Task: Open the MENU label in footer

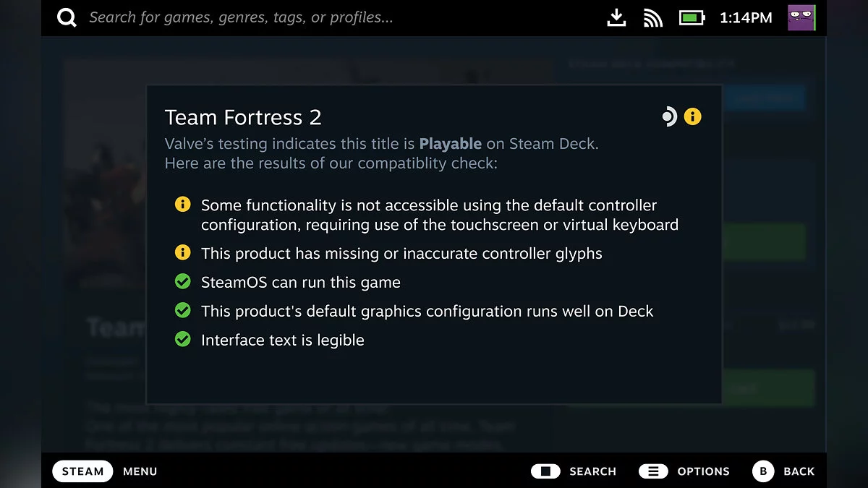Action: tap(140, 471)
